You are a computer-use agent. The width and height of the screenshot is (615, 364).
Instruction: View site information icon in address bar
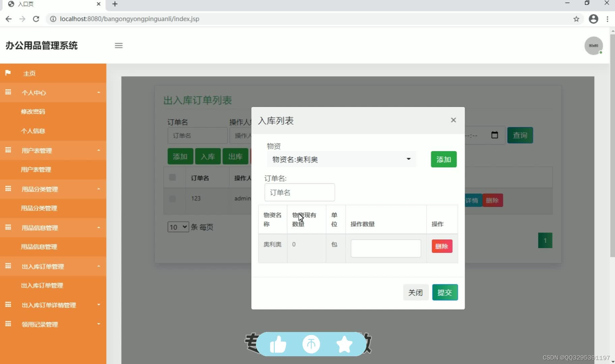click(x=53, y=19)
